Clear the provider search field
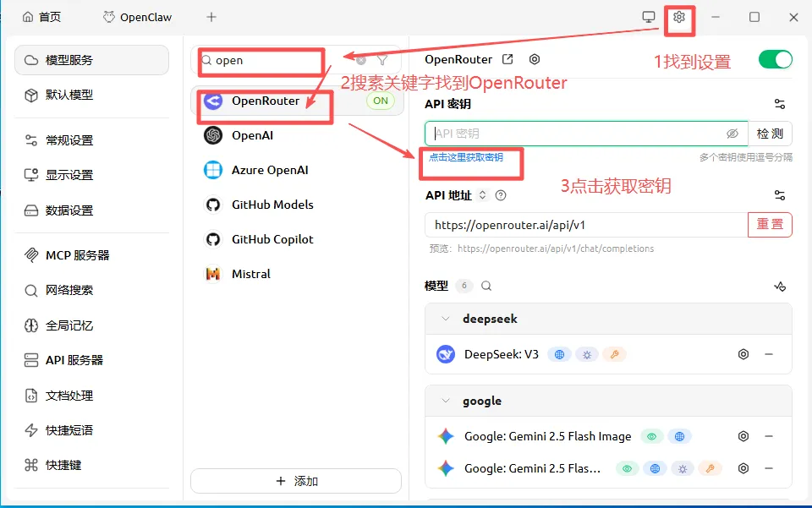 (361, 61)
